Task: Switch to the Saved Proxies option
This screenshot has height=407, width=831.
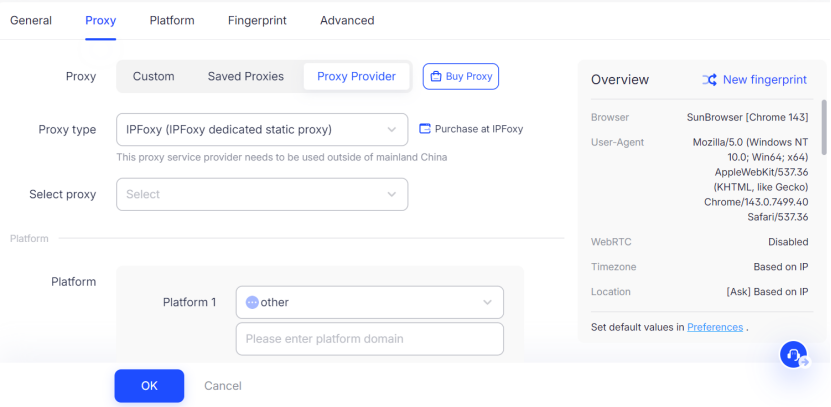Action: coord(246,76)
